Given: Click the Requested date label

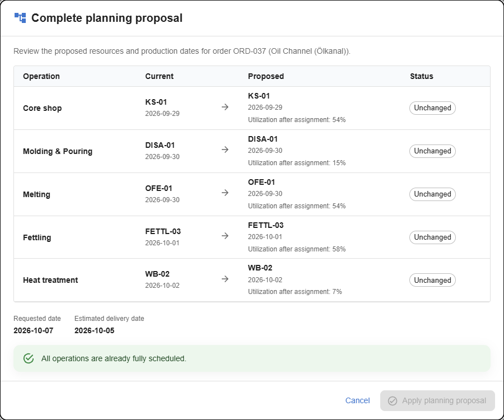Looking at the screenshot, I should [x=37, y=319].
